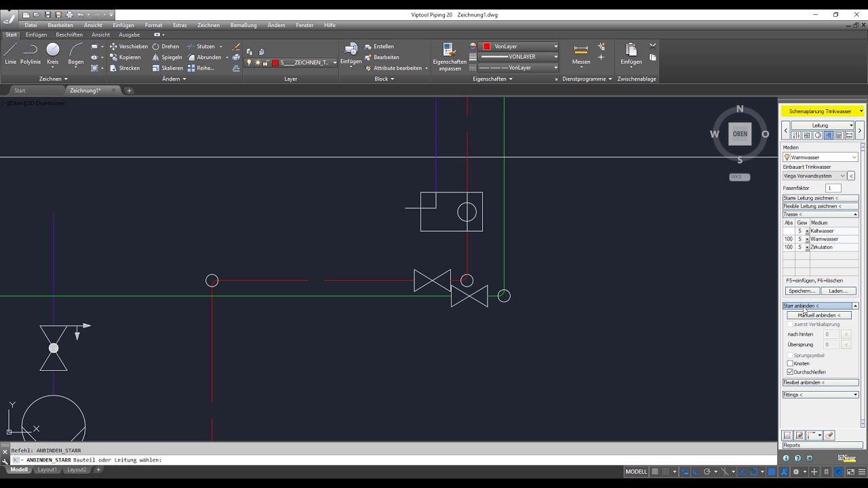Activate the Strecken stretch tool

pyautogui.click(x=124, y=68)
